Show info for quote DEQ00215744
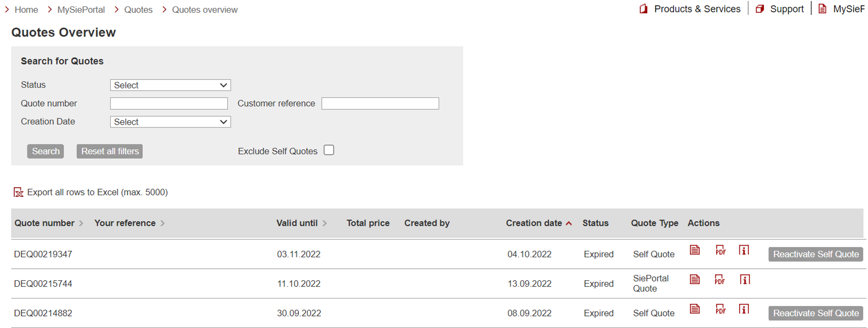 [x=745, y=280]
